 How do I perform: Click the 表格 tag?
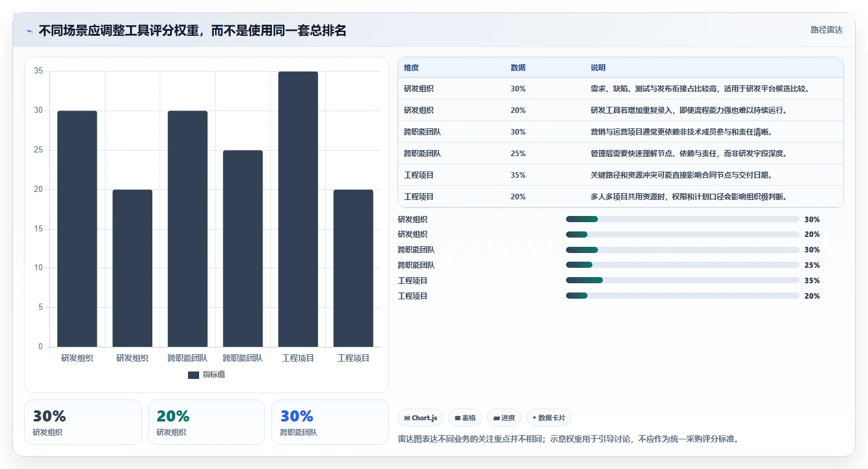point(465,418)
